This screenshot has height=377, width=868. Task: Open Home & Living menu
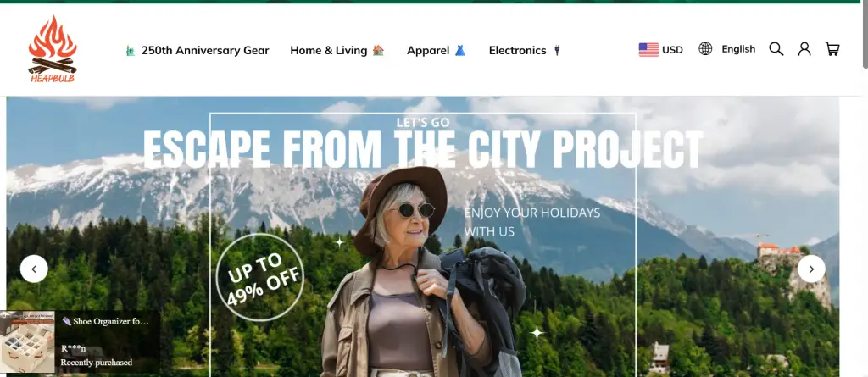pos(337,50)
